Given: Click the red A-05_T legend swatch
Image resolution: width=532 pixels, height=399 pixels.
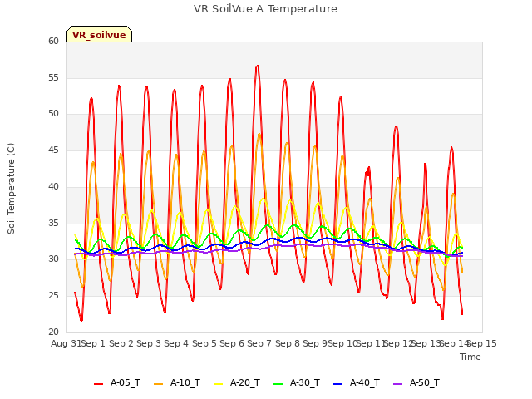Looking at the screenshot, I should 98,384.
